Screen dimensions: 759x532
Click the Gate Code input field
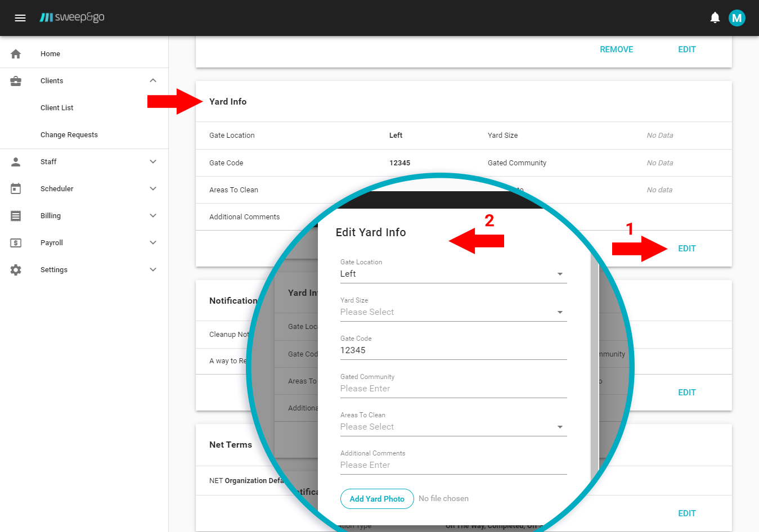pyautogui.click(x=453, y=350)
